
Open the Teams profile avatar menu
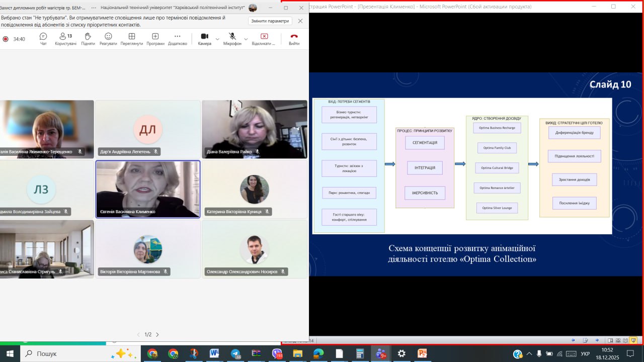click(x=253, y=8)
